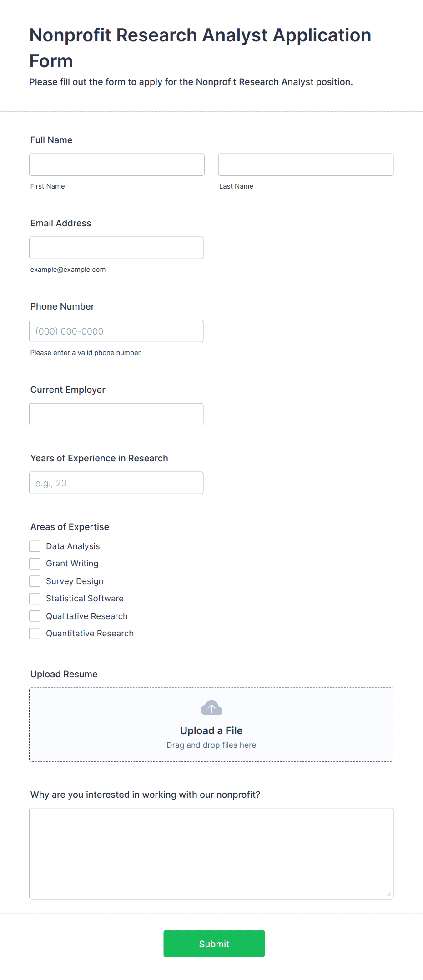Screen dimensions: 423x980
Task: Click the Current Employer field
Action: pyautogui.click(x=116, y=414)
